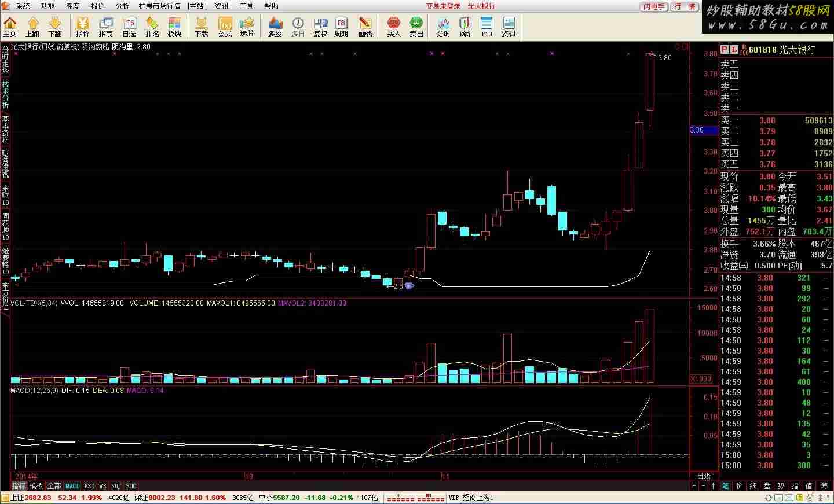Open the 板块 sectors icon
This screenshot has height=504, width=834.
[174, 27]
